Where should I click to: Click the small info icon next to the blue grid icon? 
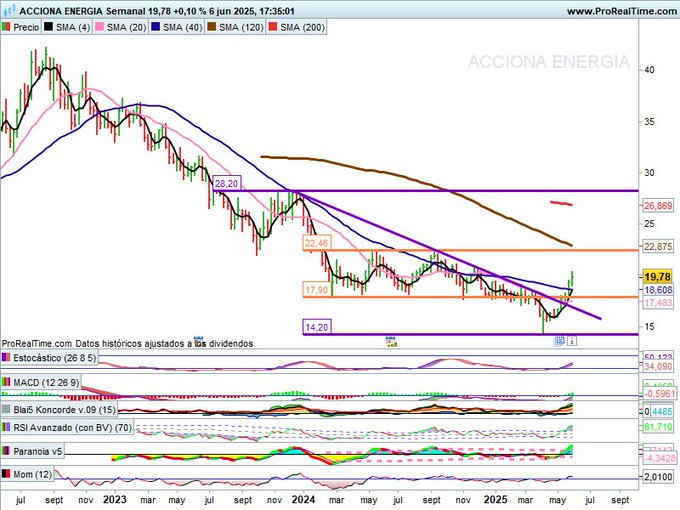tap(572, 341)
